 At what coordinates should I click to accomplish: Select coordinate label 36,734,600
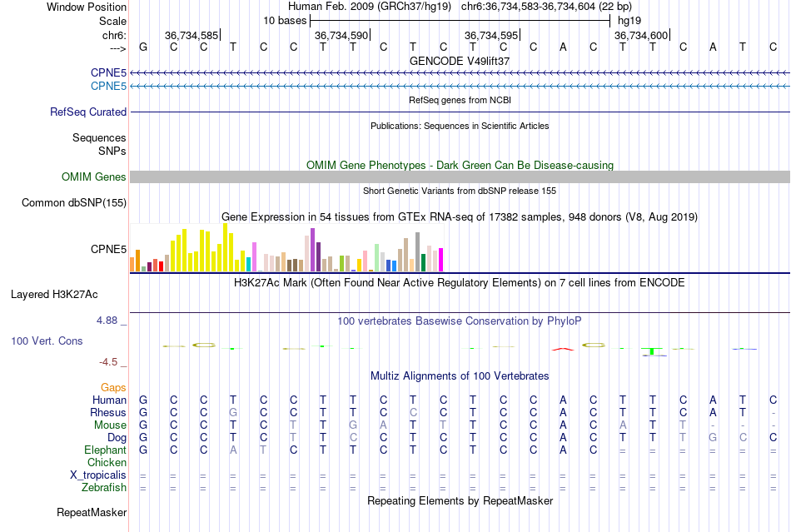(x=640, y=35)
